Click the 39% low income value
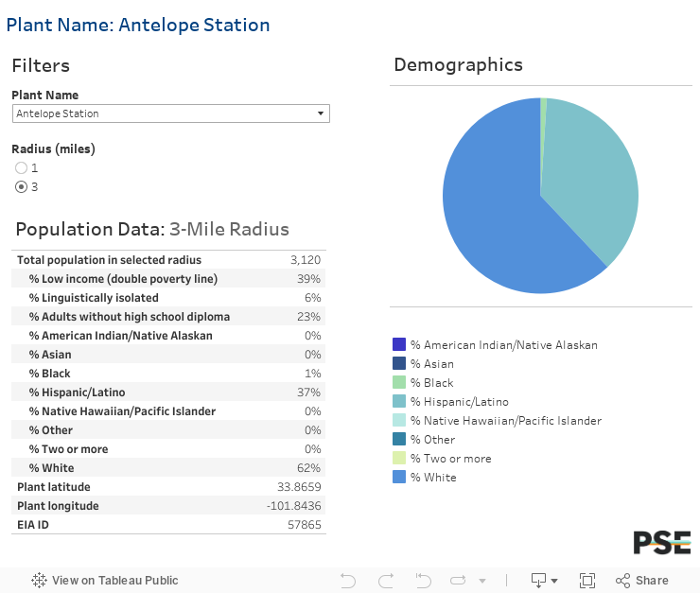The width and height of the screenshot is (700, 593). click(309, 279)
